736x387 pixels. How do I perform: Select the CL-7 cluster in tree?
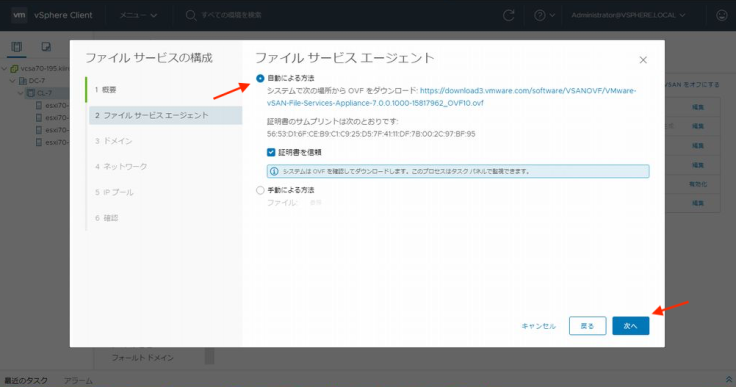click(44, 93)
